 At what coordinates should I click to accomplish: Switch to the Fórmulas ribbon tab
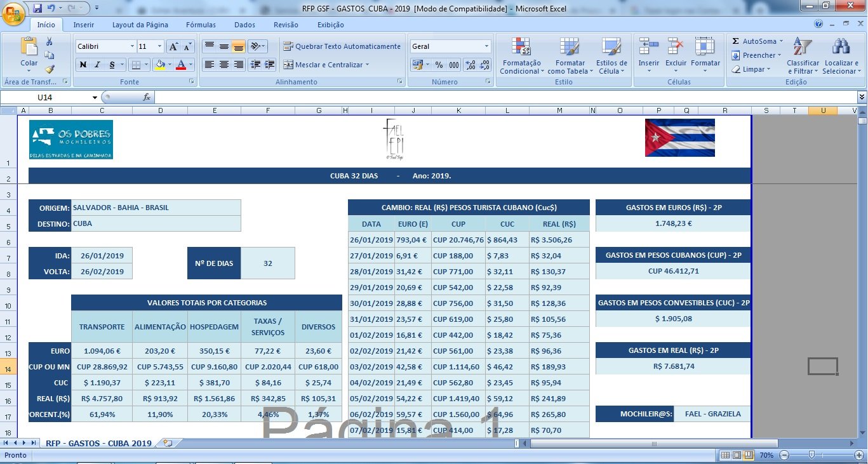click(x=201, y=25)
